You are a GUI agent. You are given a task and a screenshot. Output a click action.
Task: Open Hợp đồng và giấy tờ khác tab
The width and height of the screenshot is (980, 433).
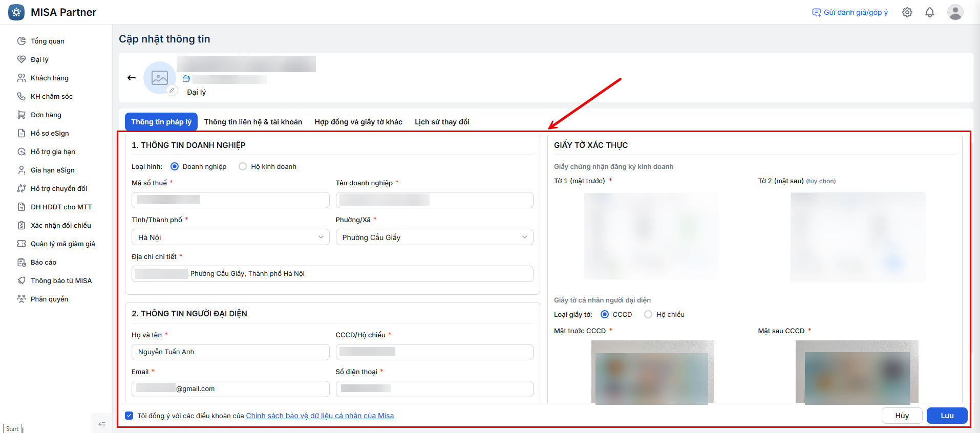click(358, 122)
